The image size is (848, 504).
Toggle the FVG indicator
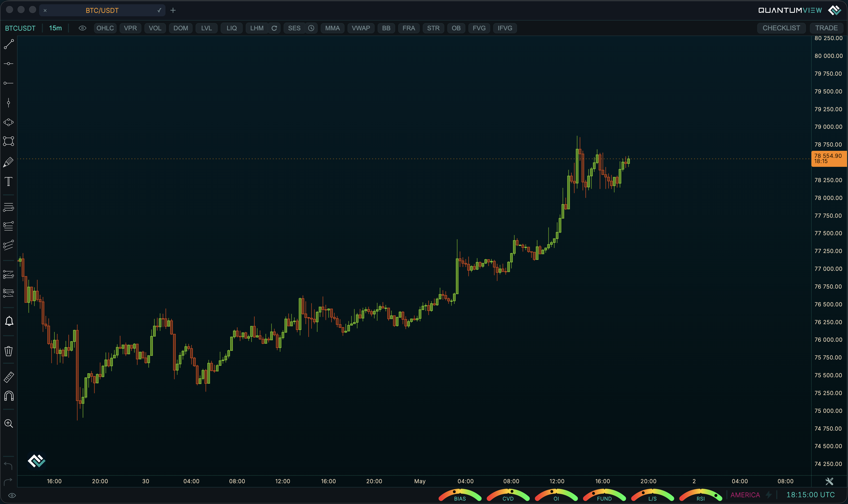479,28
